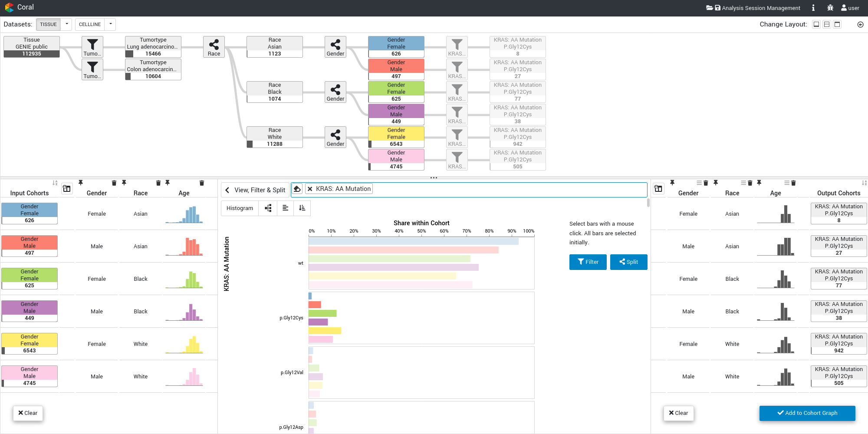
Task: Switch to the first layout option icon
Action: pyautogui.click(x=816, y=24)
